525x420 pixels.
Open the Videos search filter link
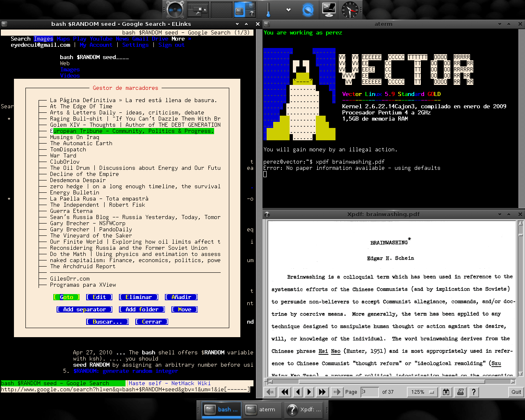pos(70,76)
